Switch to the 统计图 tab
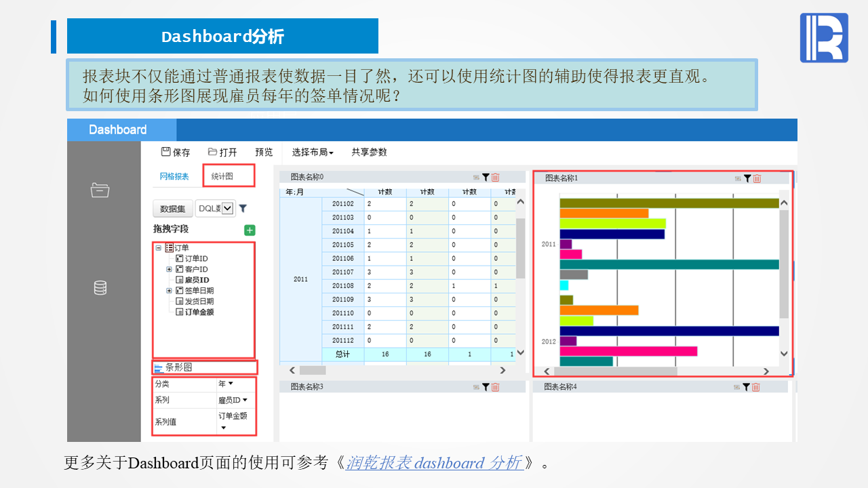 [x=222, y=176]
